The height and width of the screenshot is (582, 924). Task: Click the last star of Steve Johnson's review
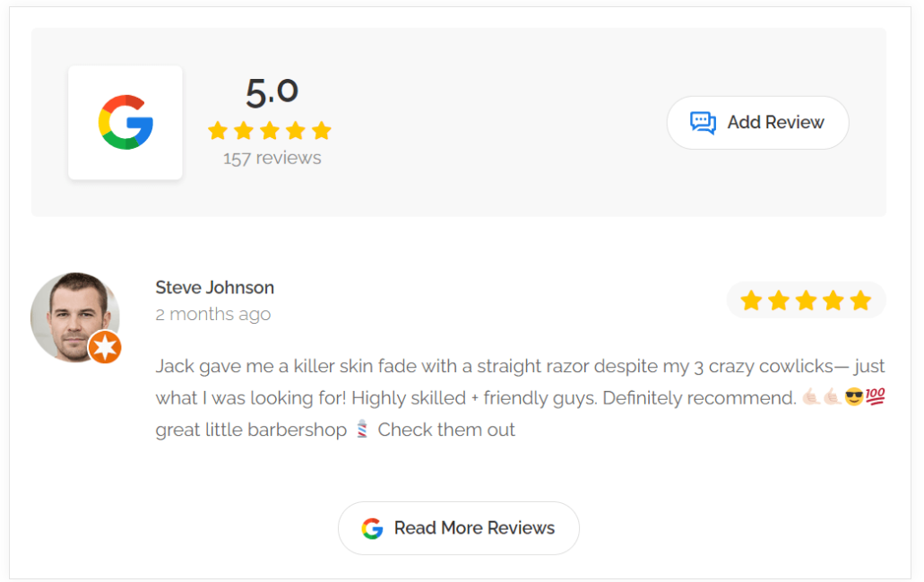859,300
